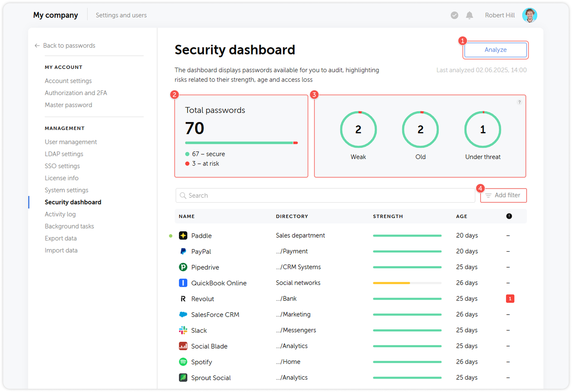Sort by DIRECTORY column header
Viewport: 572px width, 392px height.
coord(292,216)
